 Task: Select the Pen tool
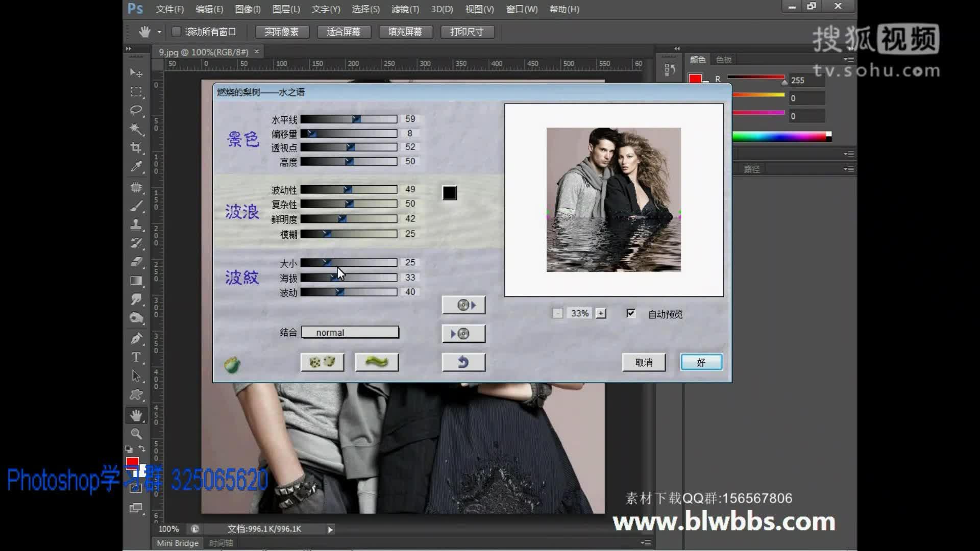(x=136, y=338)
